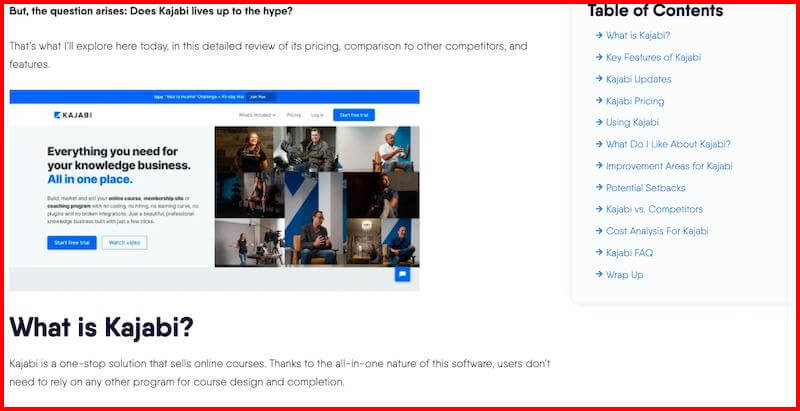Click the 'What is Kajabi?' heading

coord(102,327)
